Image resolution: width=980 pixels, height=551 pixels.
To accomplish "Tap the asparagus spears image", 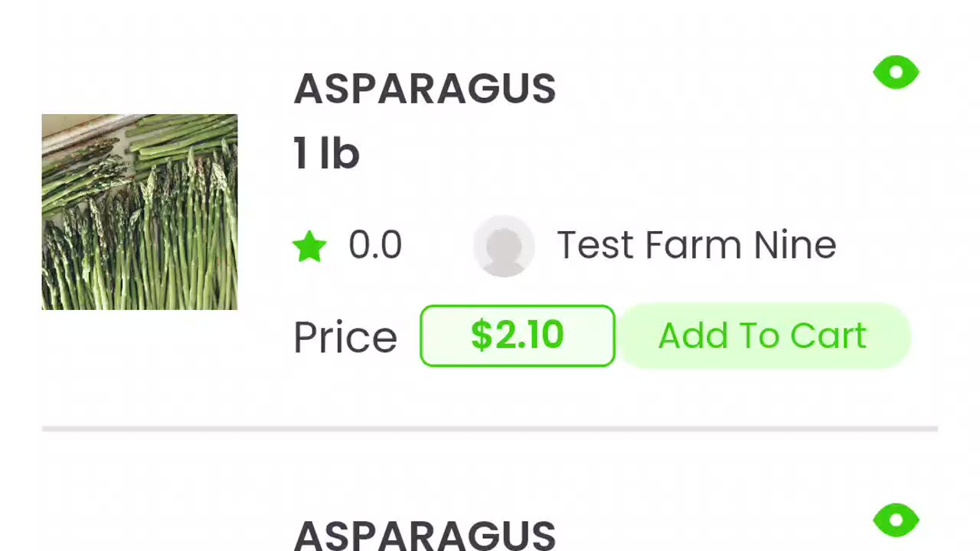I will point(139,212).
